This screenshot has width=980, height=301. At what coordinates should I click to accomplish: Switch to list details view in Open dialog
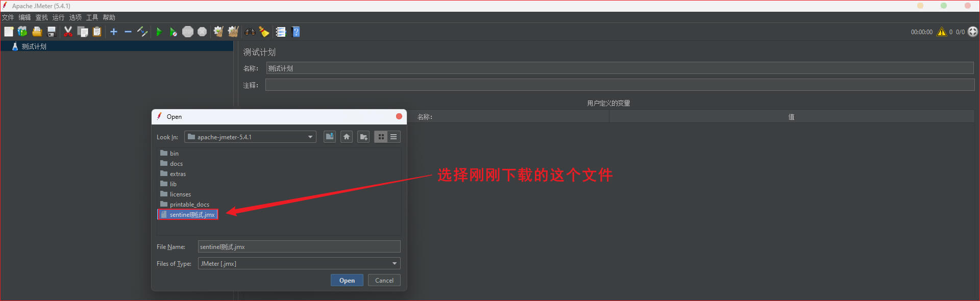coord(394,137)
